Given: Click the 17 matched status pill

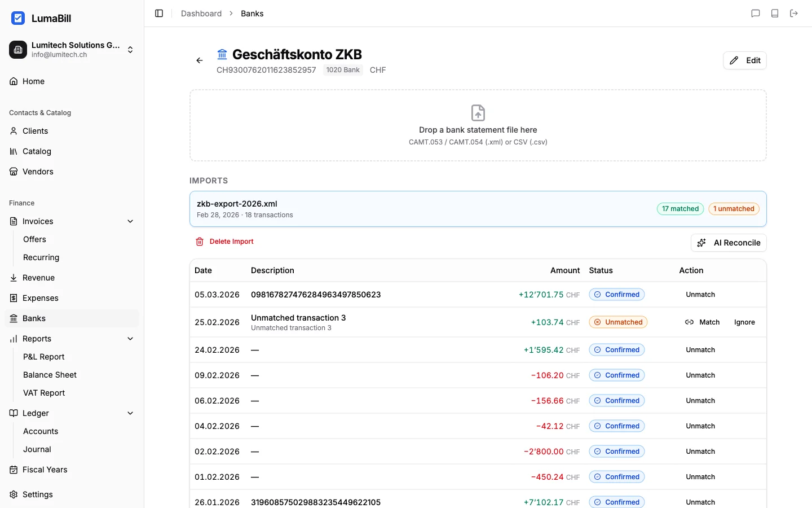Looking at the screenshot, I should tap(680, 209).
